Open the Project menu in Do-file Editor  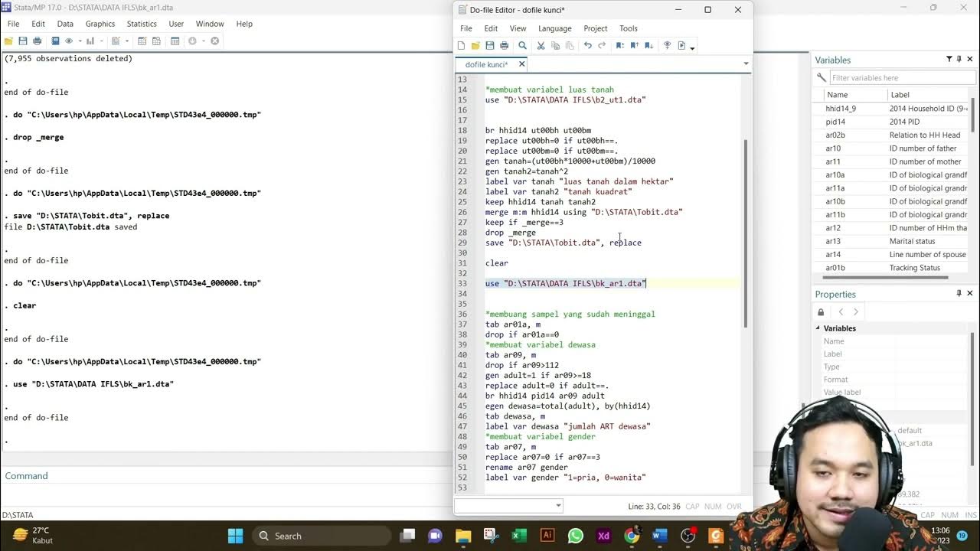(x=595, y=28)
